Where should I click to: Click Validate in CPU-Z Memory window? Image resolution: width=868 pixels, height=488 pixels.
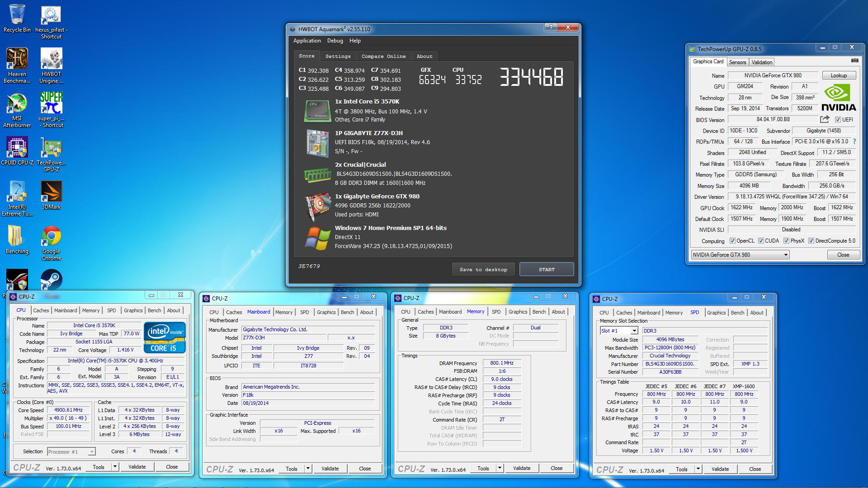pos(522,468)
